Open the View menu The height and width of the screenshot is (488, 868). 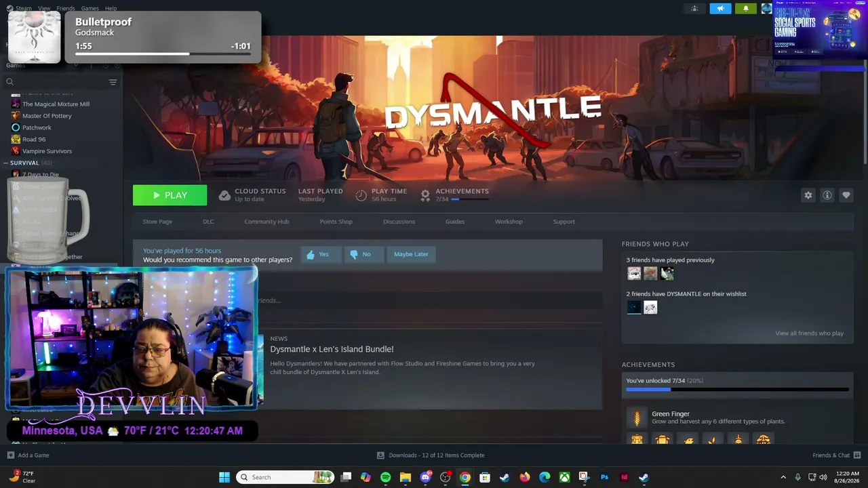(44, 8)
